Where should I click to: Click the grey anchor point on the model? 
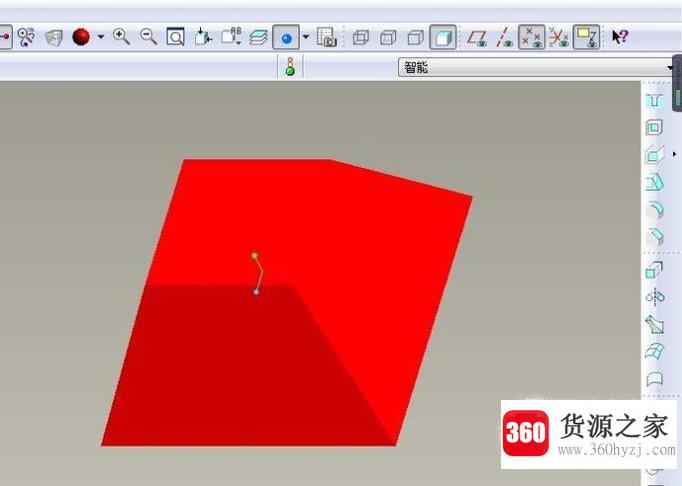256,292
